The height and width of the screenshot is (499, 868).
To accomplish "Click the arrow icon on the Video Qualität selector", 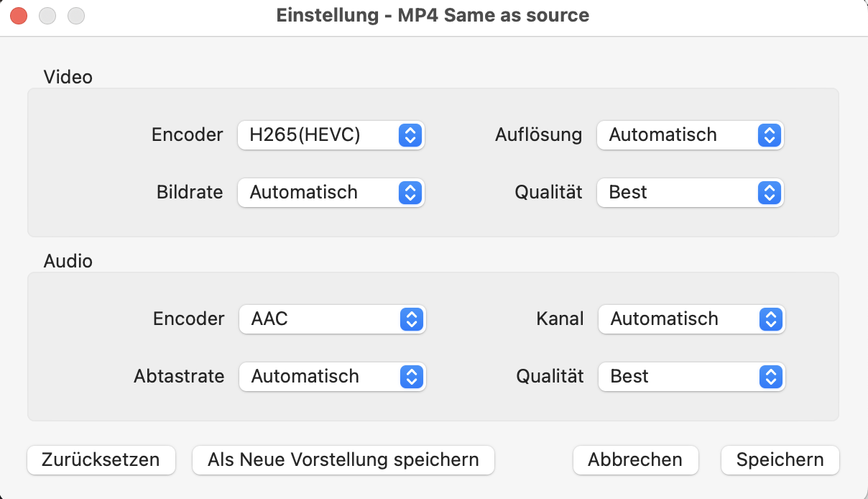I will coord(769,193).
